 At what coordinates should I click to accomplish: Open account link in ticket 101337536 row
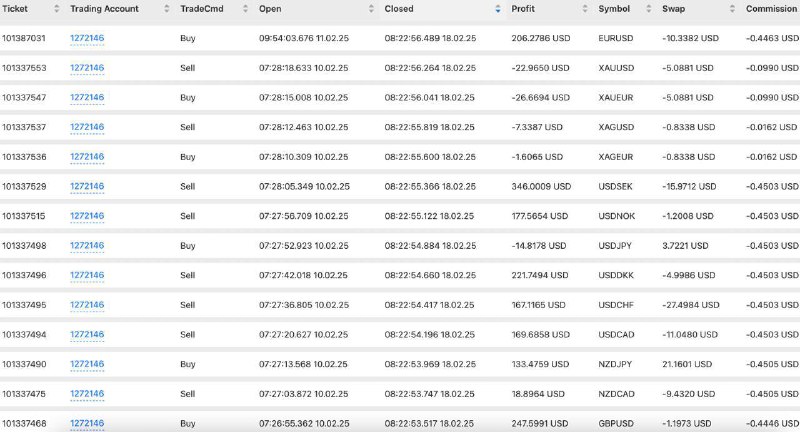click(87, 157)
